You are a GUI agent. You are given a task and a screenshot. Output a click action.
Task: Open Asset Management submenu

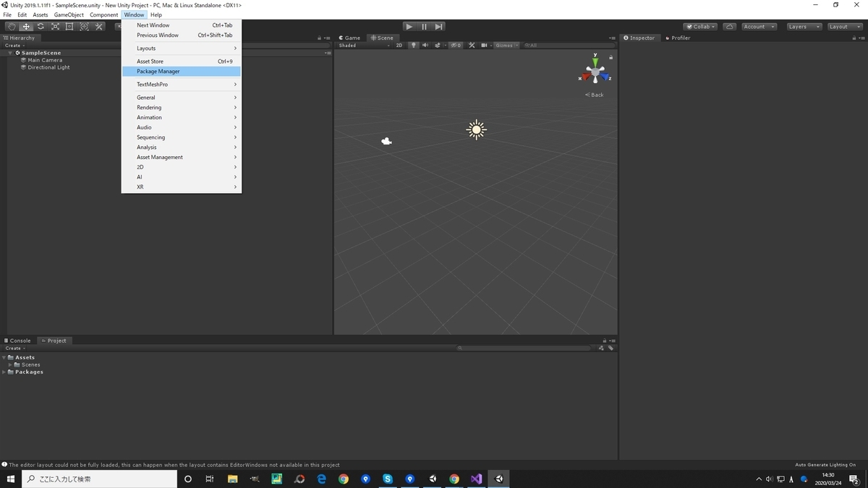pyautogui.click(x=182, y=157)
